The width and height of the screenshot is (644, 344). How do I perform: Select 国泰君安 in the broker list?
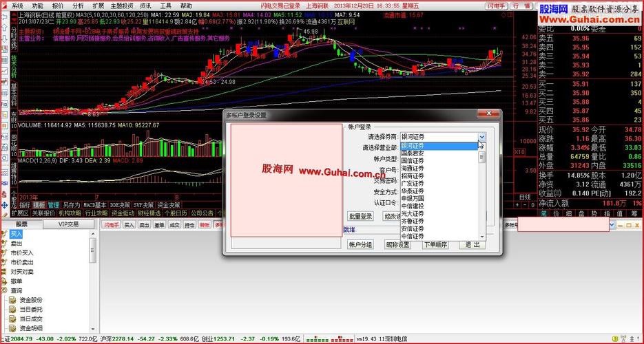(413, 153)
